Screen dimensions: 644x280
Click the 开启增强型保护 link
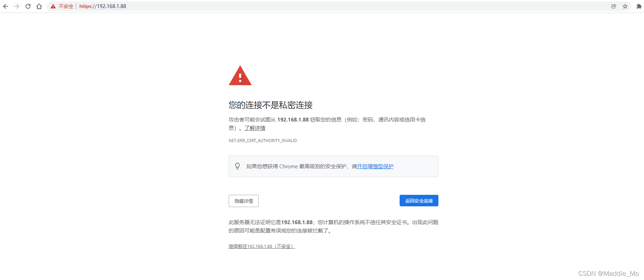(x=375, y=167)
